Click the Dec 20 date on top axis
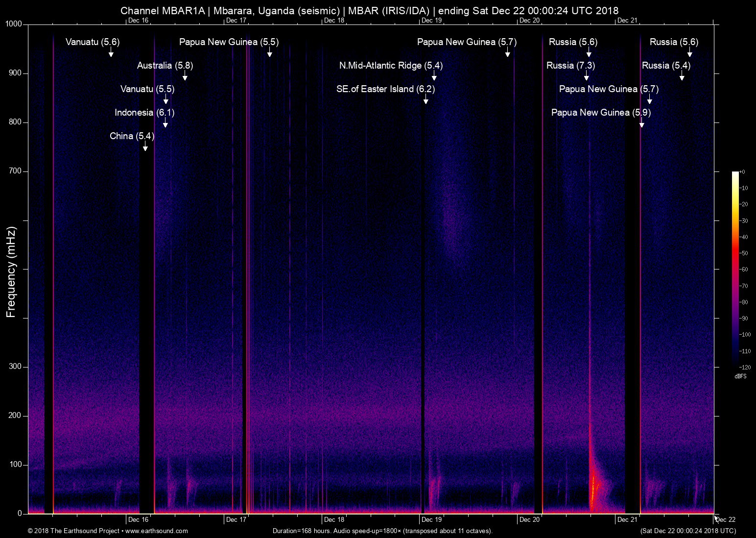The width and height of the screenshot is (756, 538). (529, 20)
